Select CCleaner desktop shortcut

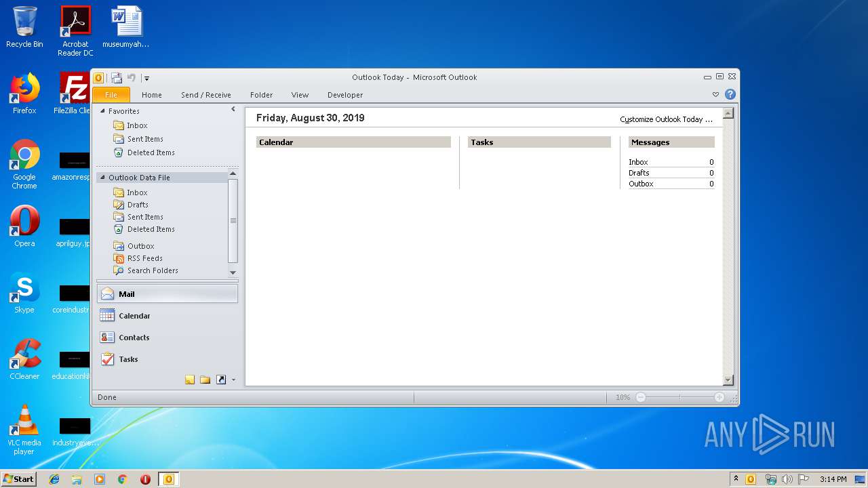(24, 359)
